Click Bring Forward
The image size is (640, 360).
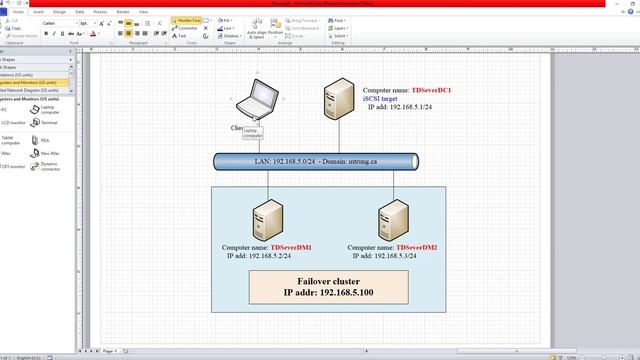coord(302,20)
